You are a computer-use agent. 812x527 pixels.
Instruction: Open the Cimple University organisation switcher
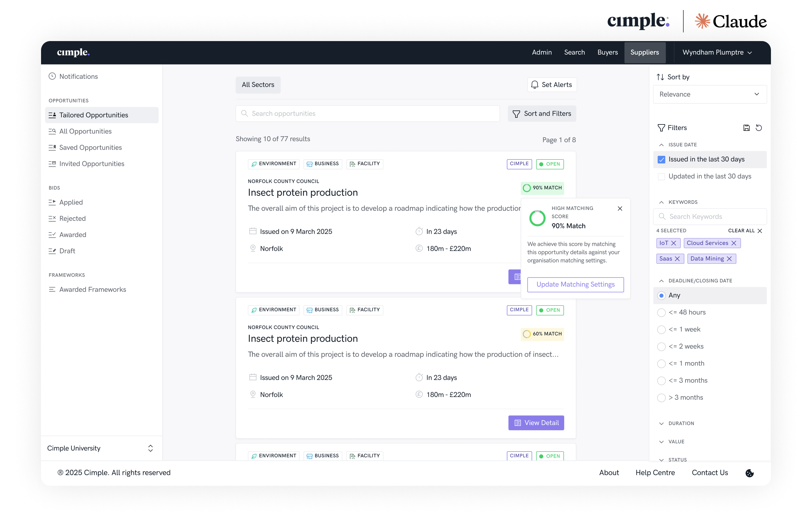[x=101, y=448]
